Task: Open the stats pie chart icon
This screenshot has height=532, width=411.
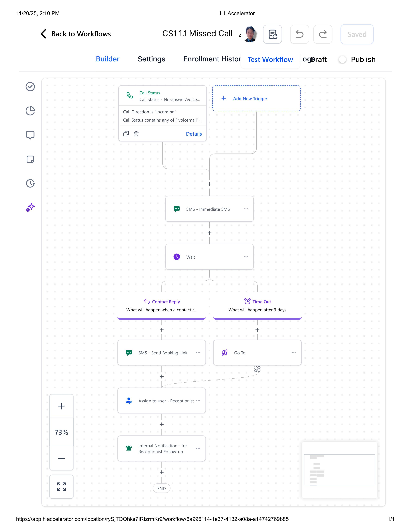Action: pyautogui.click(x=30, y=111)
